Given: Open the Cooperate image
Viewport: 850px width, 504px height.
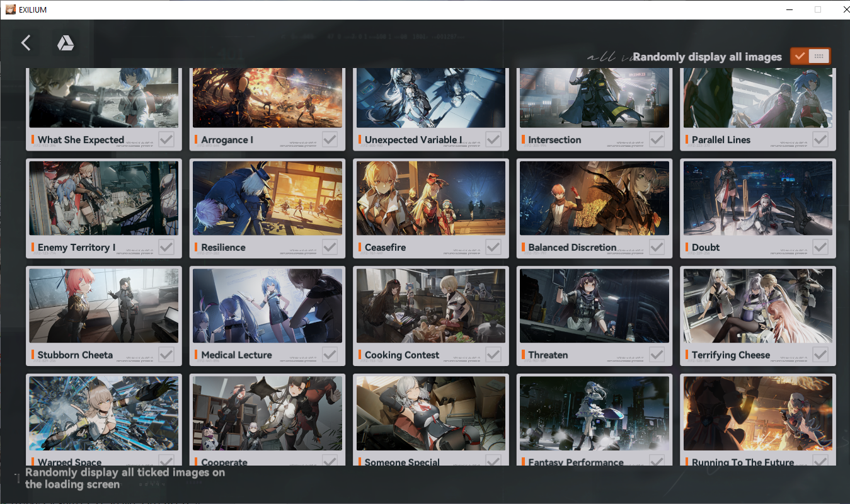Looking at the screenshot, I should pyautogui.click(x=267, y=414).
